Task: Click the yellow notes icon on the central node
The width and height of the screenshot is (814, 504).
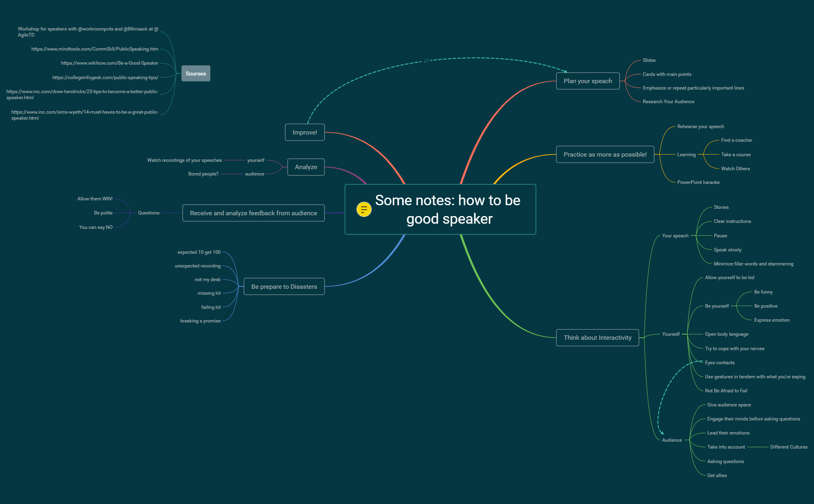Action: tap(363, 209)
